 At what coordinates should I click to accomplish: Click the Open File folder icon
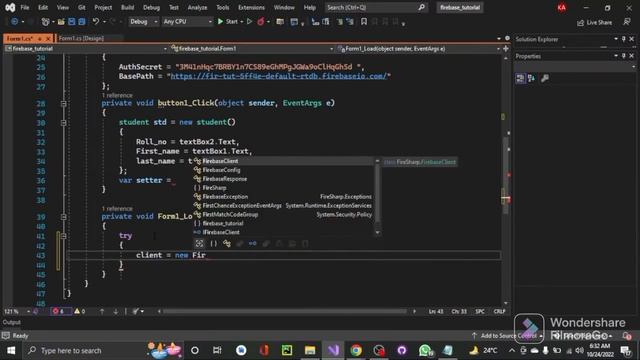pos(61,22)
